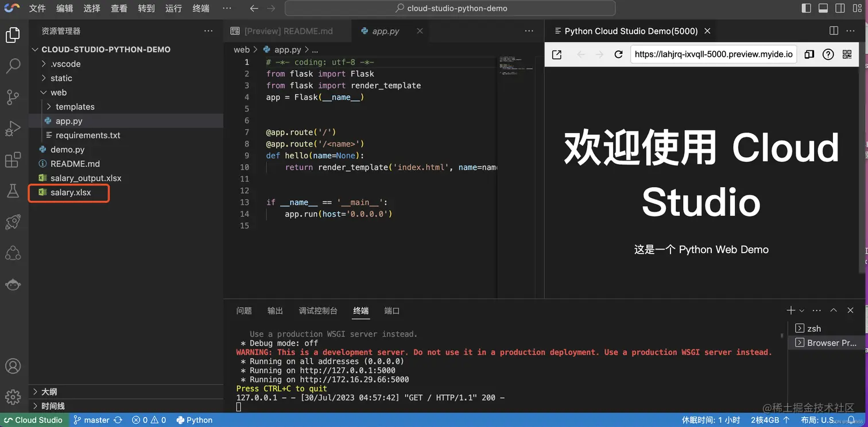Open the Manage gear icon
The image size is (868, 427).
(13, 397)
